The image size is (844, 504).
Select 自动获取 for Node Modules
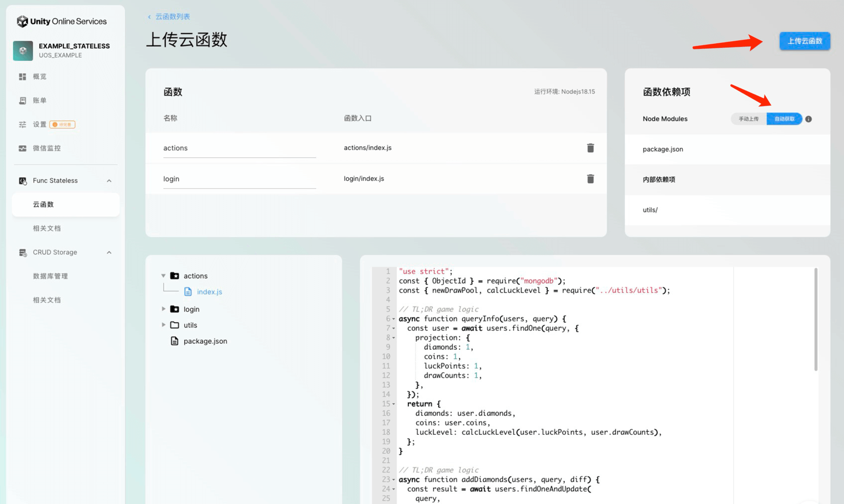click(x=784, y=119)
